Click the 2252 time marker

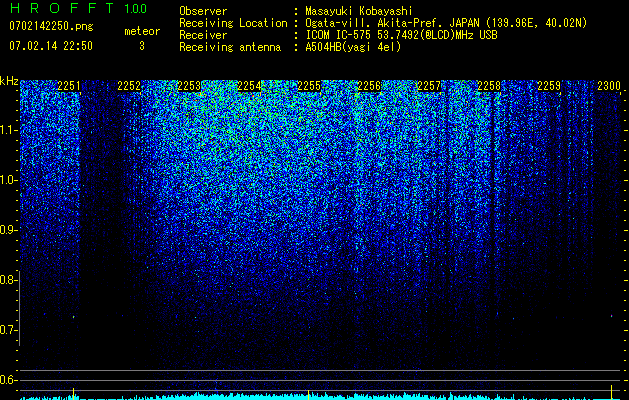129,86
